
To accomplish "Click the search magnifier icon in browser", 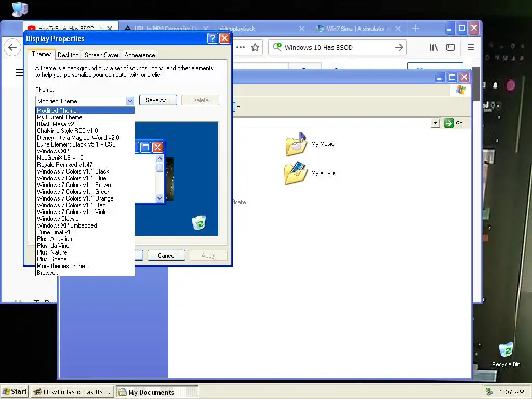I will click(277, 47).
